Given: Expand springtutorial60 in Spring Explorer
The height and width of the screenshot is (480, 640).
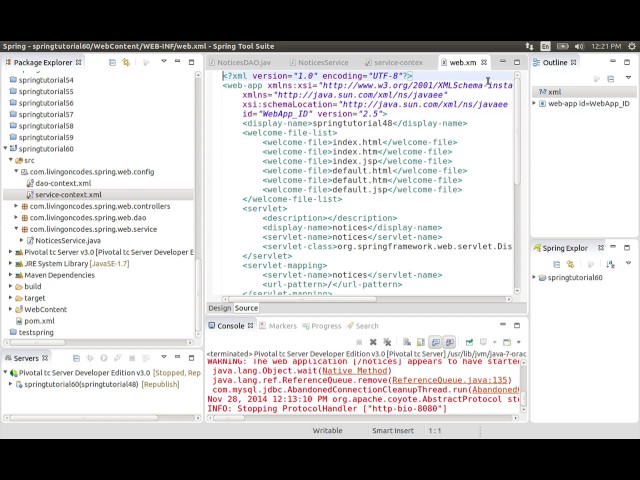Looking at the screenshot, I should point(534,277).
